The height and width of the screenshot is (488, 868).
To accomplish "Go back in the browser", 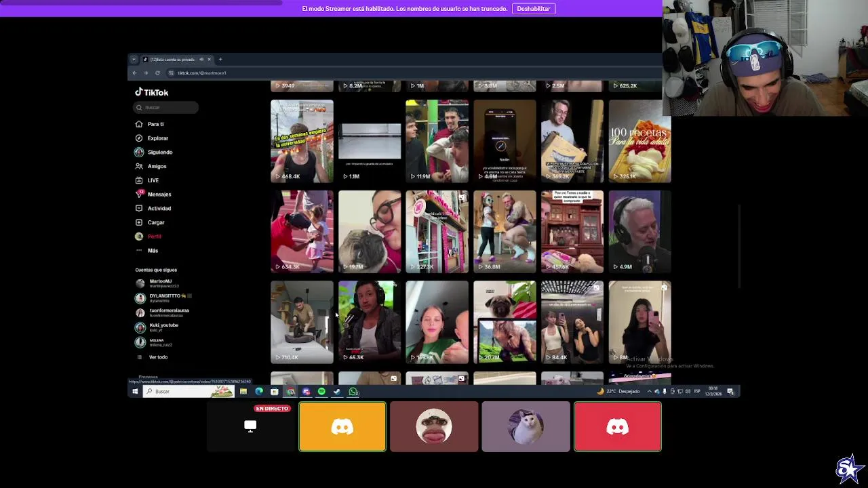I will tap(134, 73).
